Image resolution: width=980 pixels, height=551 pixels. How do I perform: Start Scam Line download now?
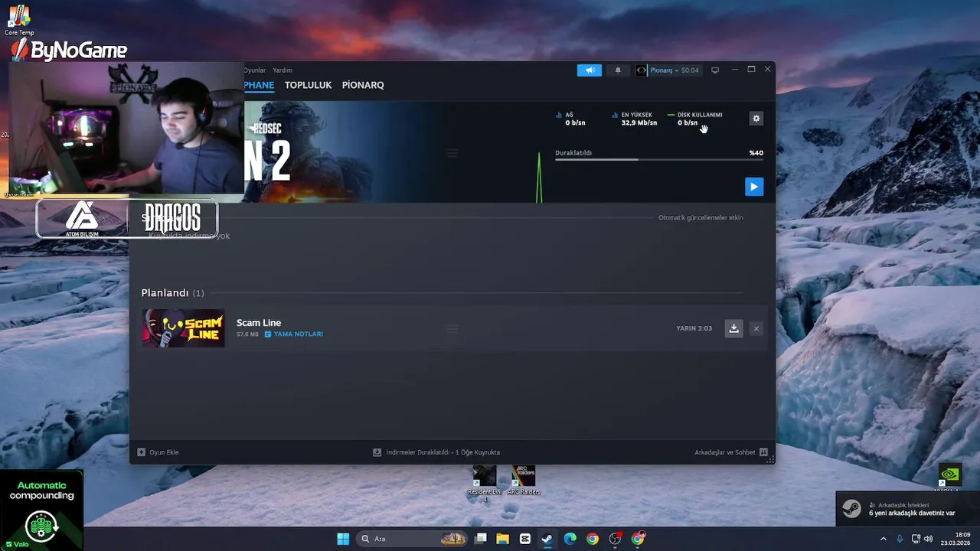(x=733, y=328)
